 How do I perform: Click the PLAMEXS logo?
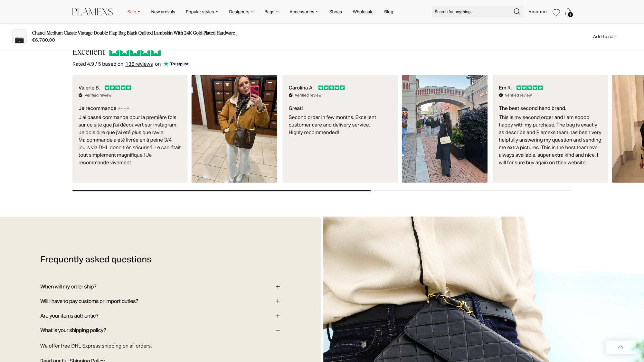pos(92,12)
